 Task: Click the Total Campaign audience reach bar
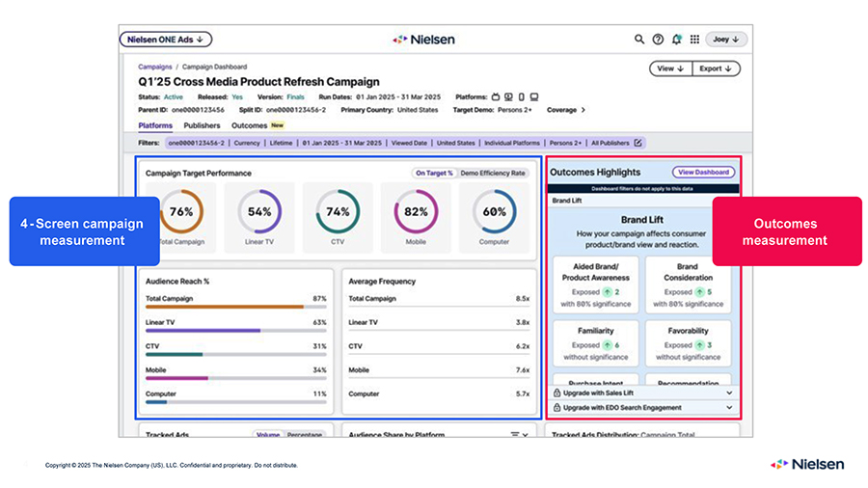tap(225, 307)
